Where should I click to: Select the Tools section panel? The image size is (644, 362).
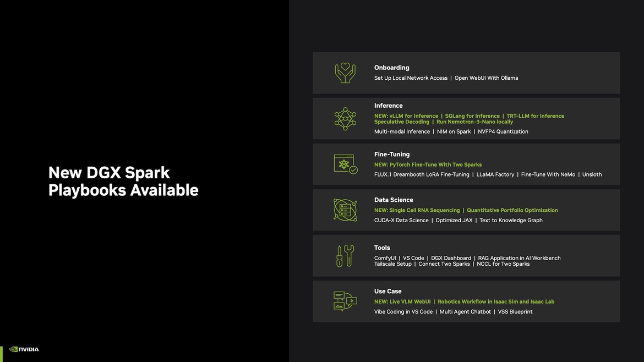(x=466, y=255)
